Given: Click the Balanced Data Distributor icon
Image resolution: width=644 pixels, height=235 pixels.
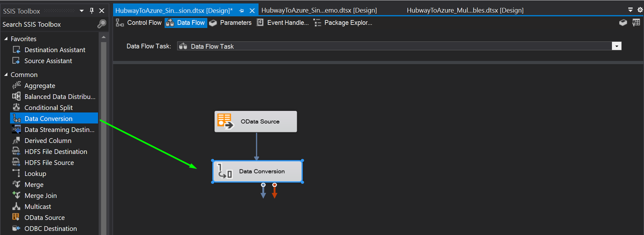Looking at the screenshot, I should coord(17,97).
